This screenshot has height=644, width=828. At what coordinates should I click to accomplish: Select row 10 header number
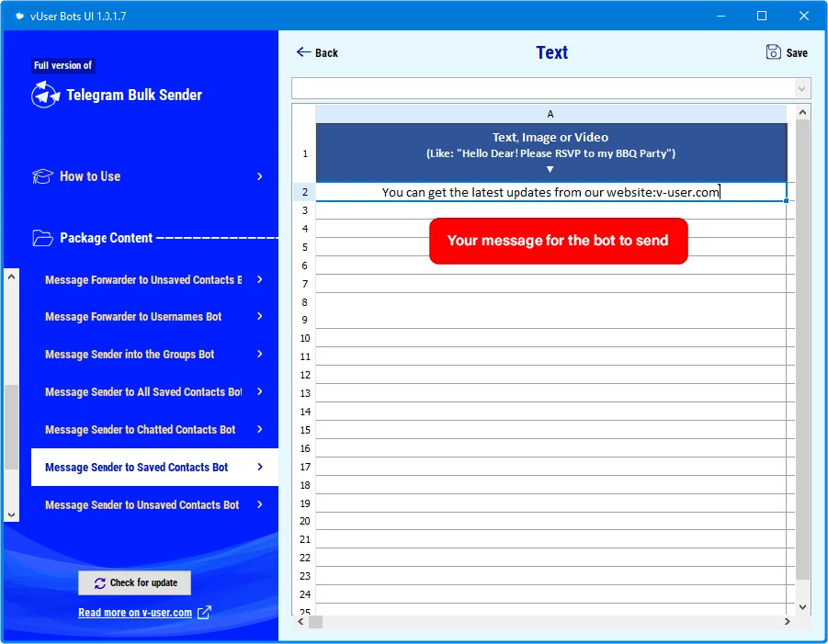[x=305, y=338]
